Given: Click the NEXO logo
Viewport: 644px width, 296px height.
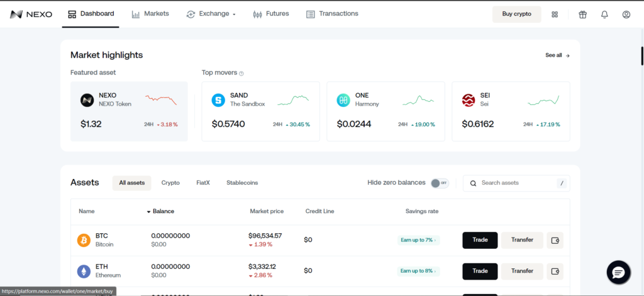Looking at the screenshot, I should [31, 14].
